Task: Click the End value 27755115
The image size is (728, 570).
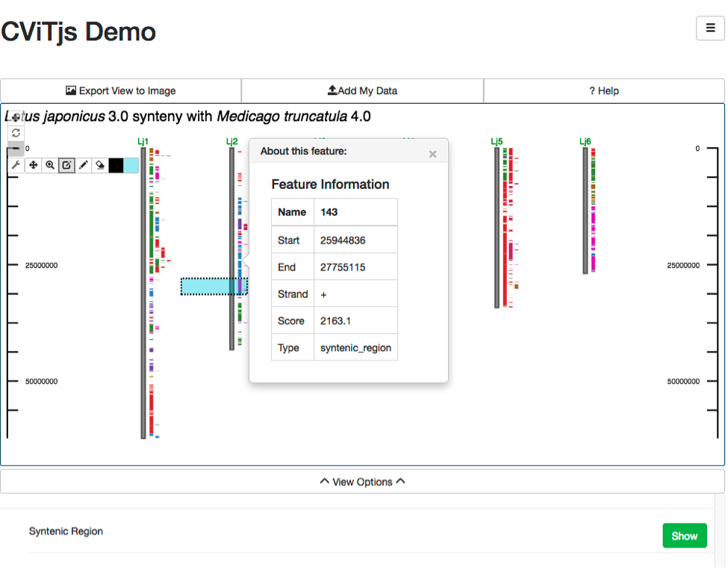Action: [x=343, y=267]
